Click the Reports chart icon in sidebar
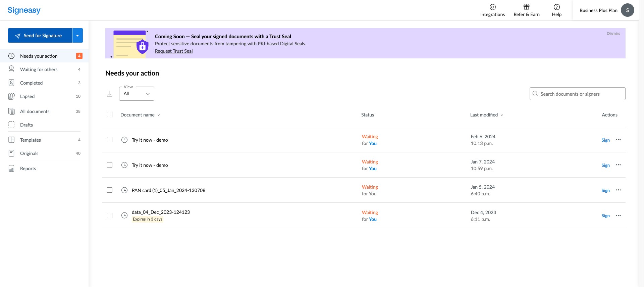Screen dimensions: 644x287 coord(11,169)
